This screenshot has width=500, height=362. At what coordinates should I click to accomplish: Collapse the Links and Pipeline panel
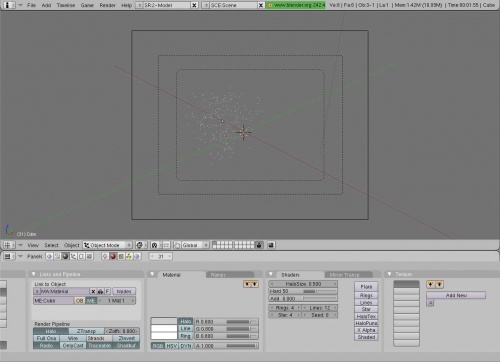coord(33,274)
